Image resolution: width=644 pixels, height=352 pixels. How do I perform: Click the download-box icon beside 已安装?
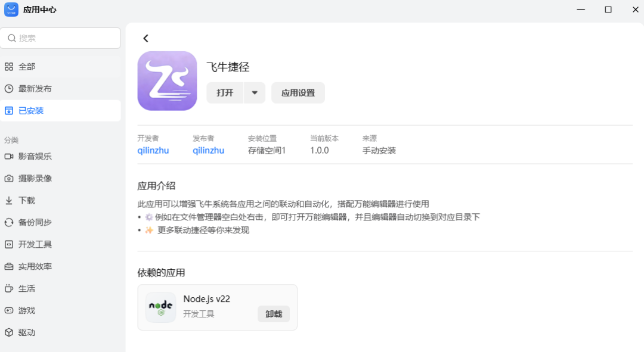point(8,111)
